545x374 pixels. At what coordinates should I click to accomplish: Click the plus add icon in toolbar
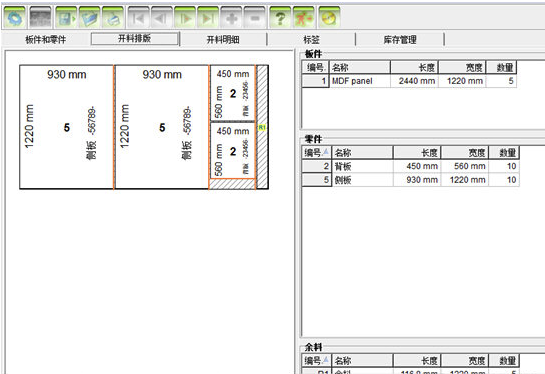coord(231,18)
